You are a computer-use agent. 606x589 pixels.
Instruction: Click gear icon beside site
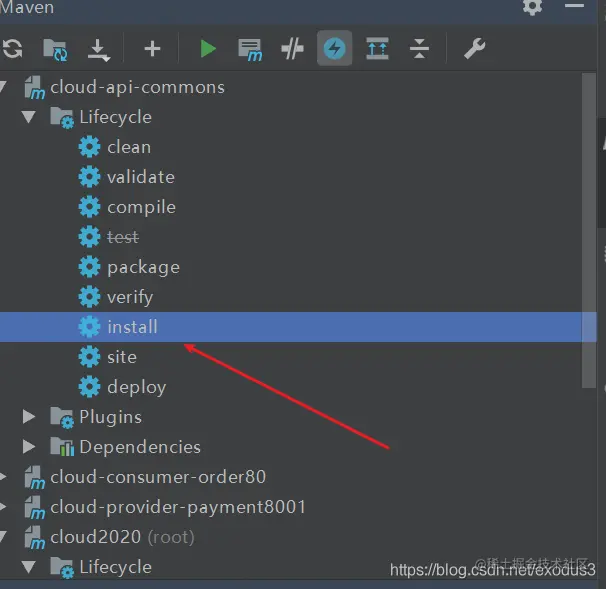coord(89,357)
